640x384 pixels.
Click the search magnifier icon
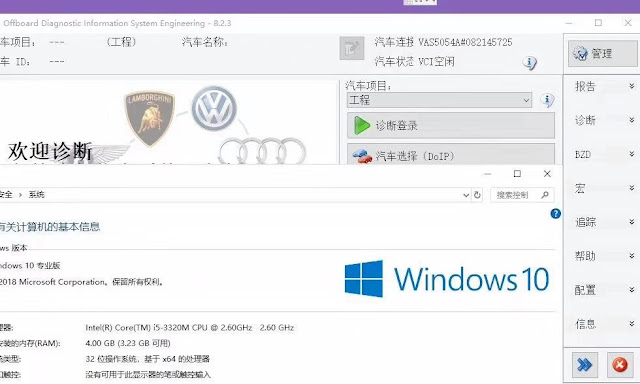point(544,195)
